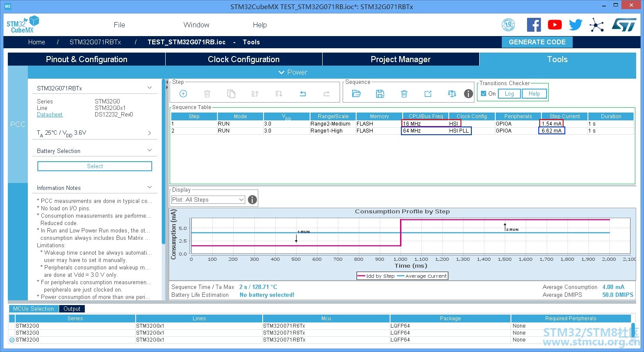The image size is (644, 352).
Task: Visit the ST website via ST logo
Action: coord(624,24)
